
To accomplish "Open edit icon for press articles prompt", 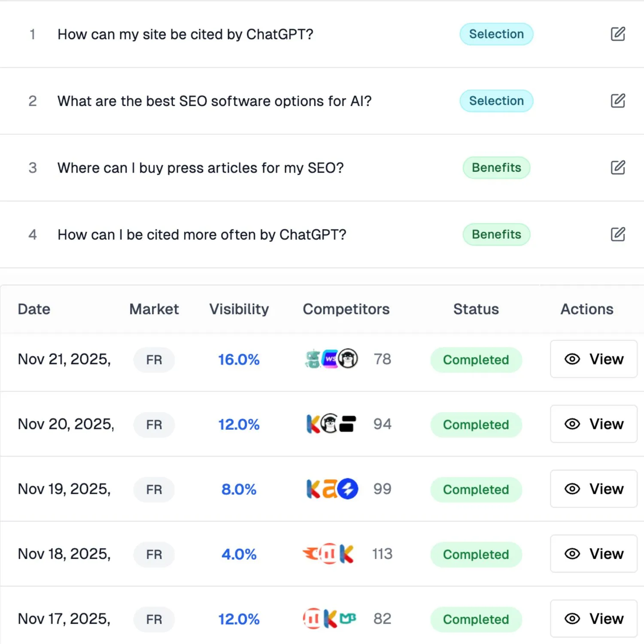I will pyautogui.click(x=618, y=167).
